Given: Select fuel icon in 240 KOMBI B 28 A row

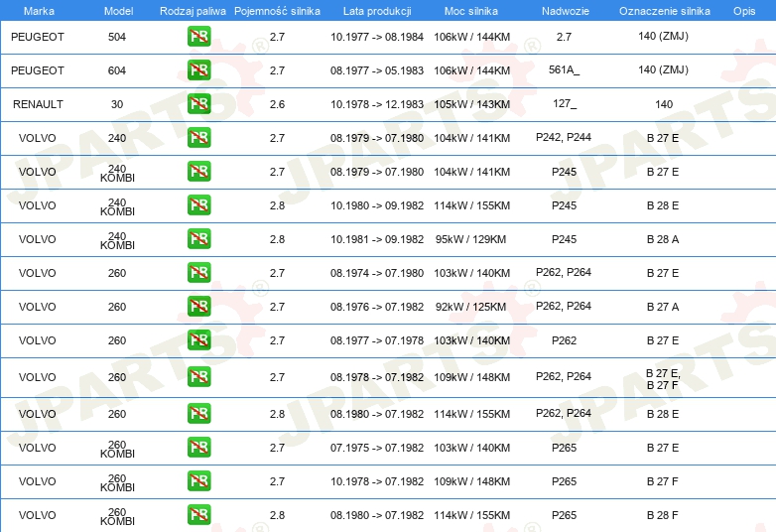Looking at the screenshot, I should [x=198, y=238].
